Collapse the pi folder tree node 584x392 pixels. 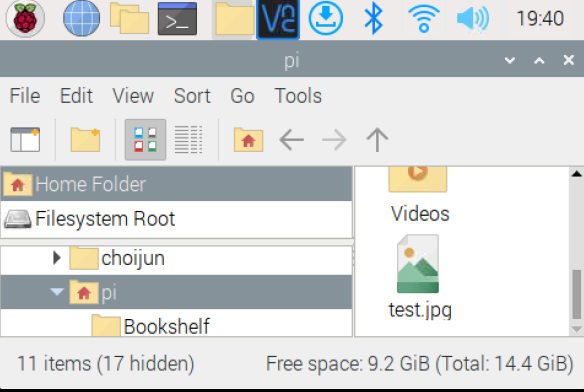(x=57, y=292)
